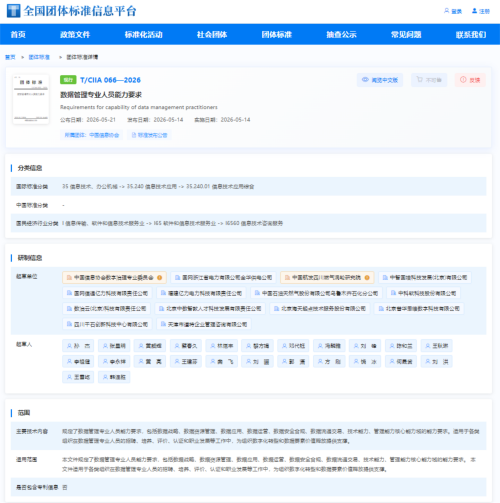Click the 公布日期 value 2026-05-21
Viewport: 500px width, 503px height.
click(101, 120)
